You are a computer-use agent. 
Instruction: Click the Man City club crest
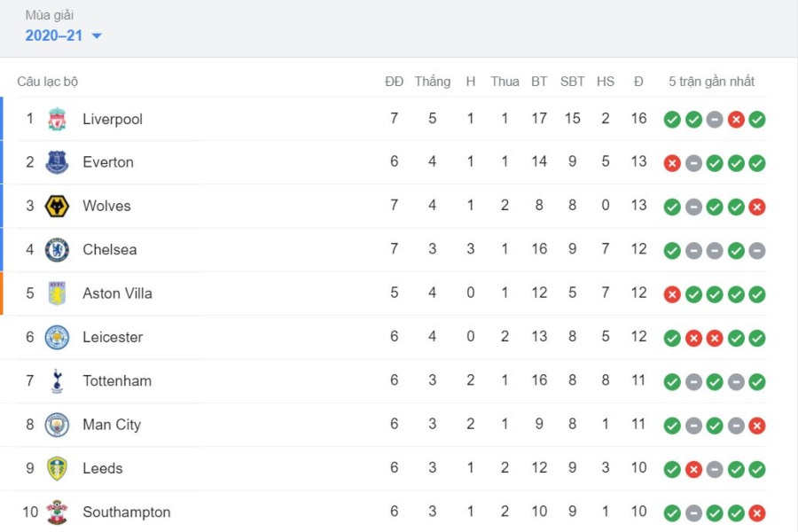[58, 425]
